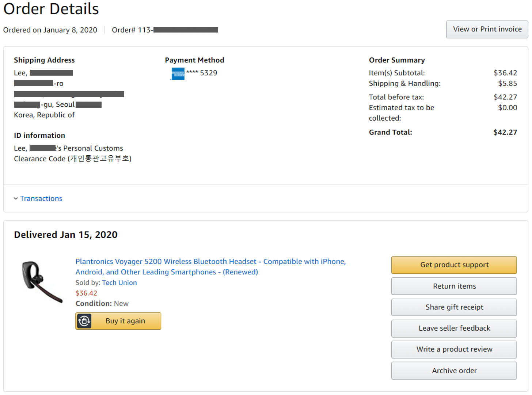
Task: Click the chevron next to Transactions
Action: coord(16,198)
